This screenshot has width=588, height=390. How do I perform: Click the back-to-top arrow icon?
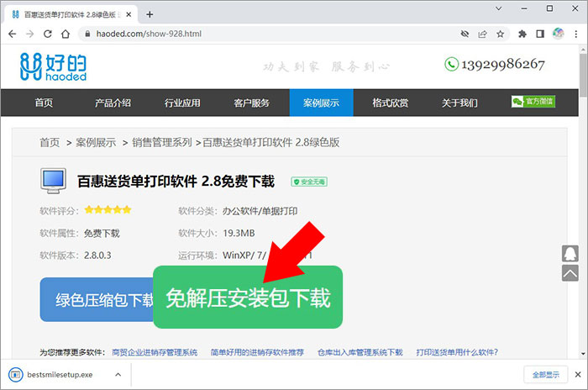coord(570,273)
